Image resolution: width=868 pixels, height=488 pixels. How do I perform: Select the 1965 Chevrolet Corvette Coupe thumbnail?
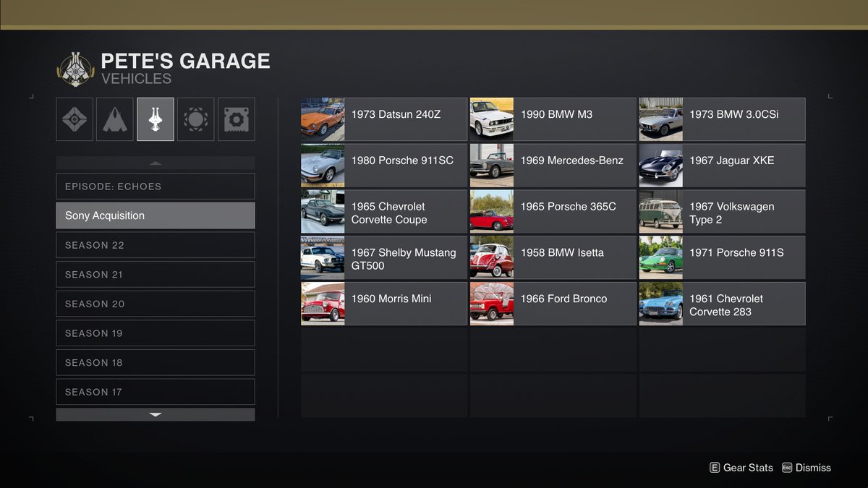(323, 212)
